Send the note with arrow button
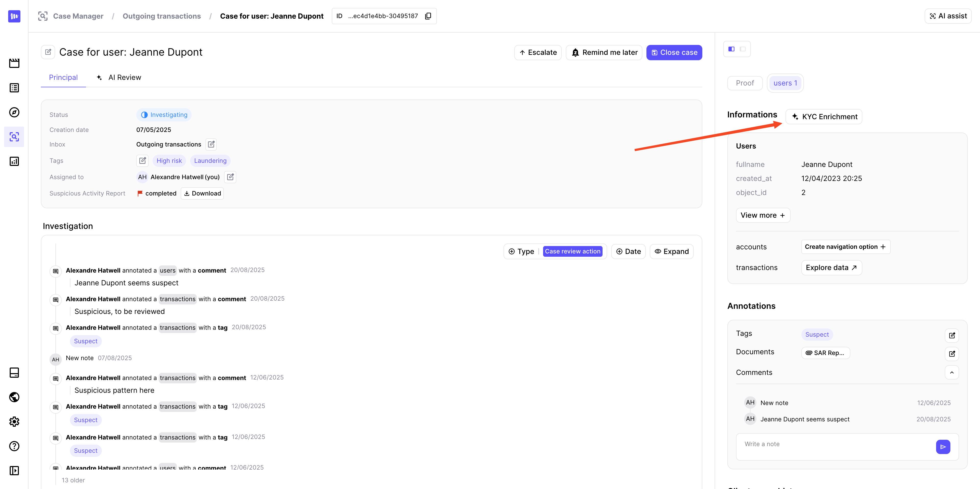980x489 pixels. [943, 447]
